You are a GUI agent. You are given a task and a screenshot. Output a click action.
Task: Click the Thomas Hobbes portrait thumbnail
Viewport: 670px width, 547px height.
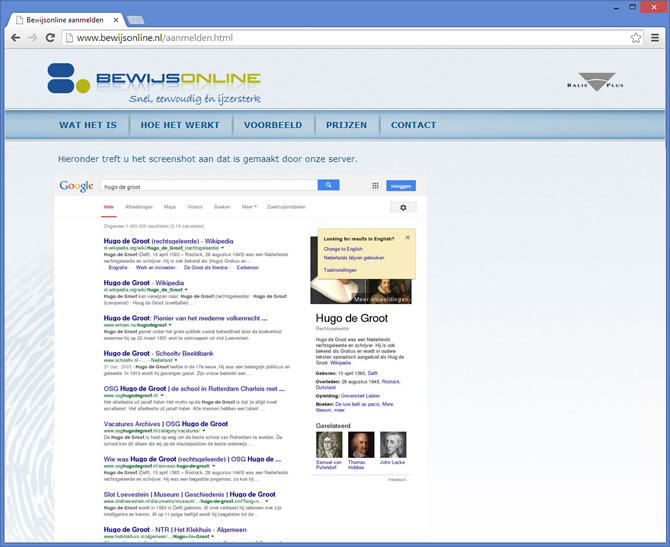(361, 445)
